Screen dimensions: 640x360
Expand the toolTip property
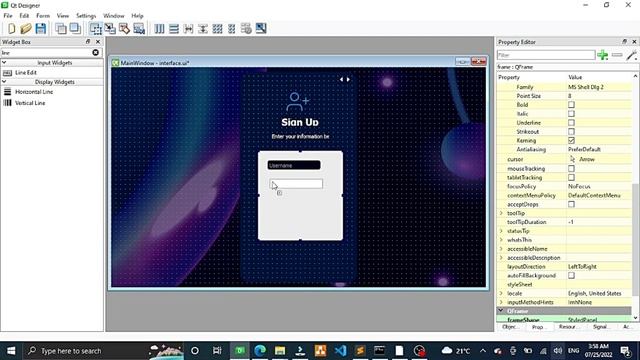501,213
